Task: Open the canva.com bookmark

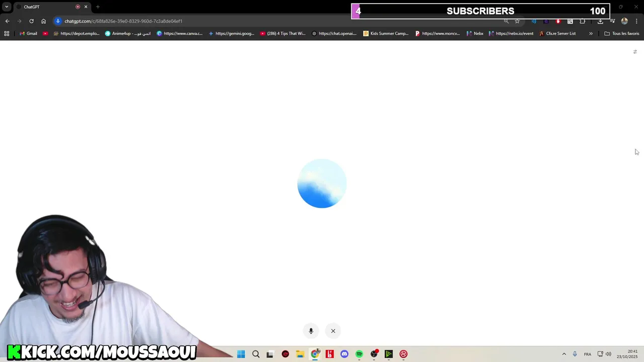Action: (x=180, y=34)
